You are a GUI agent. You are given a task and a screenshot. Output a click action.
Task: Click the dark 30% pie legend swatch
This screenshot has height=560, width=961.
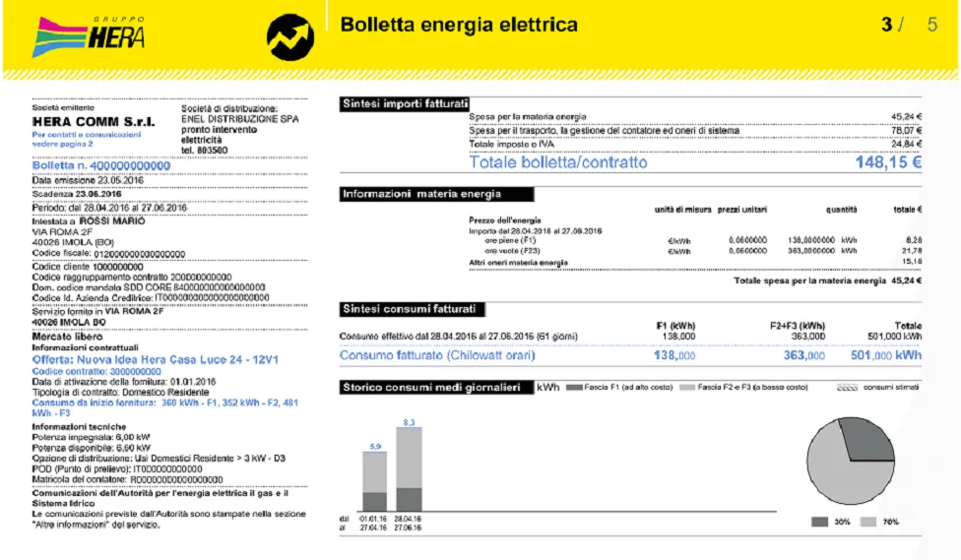819,522
